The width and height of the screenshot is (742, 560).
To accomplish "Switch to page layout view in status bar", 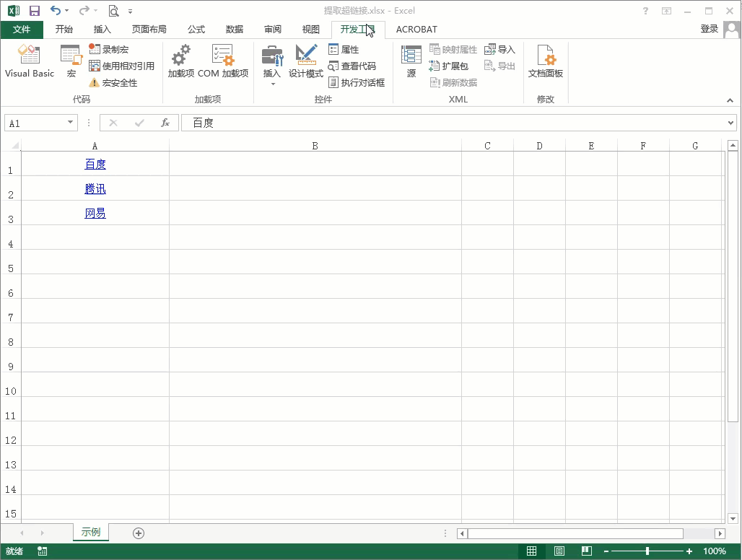I will point(559,551).
